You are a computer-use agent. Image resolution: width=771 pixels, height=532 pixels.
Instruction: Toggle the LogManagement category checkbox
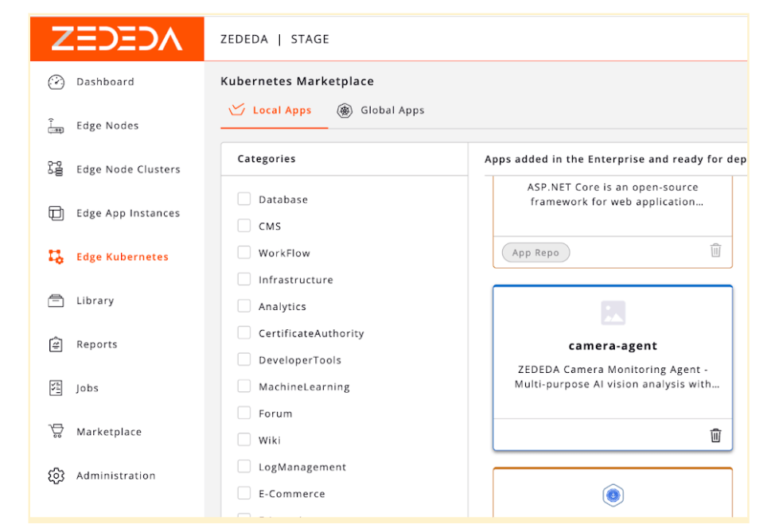click(244, 467)
